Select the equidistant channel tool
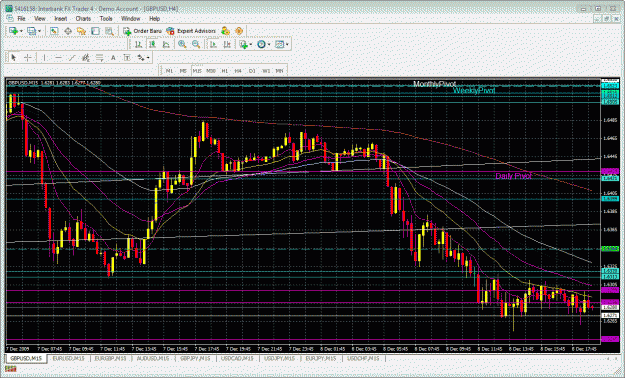This screenshot has width=625, height=378. (x=86, y=58)
